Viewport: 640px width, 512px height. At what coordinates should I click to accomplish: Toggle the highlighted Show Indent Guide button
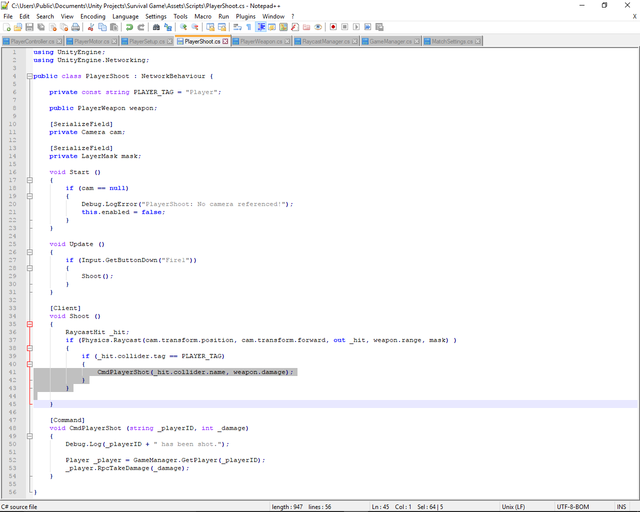[260, 27]
